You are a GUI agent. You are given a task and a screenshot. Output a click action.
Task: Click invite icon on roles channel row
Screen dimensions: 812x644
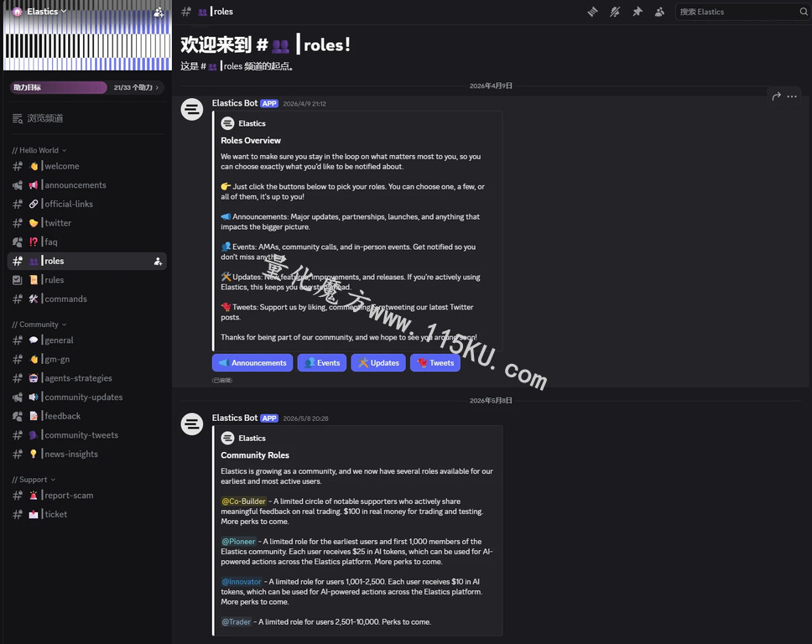point(158,262)
